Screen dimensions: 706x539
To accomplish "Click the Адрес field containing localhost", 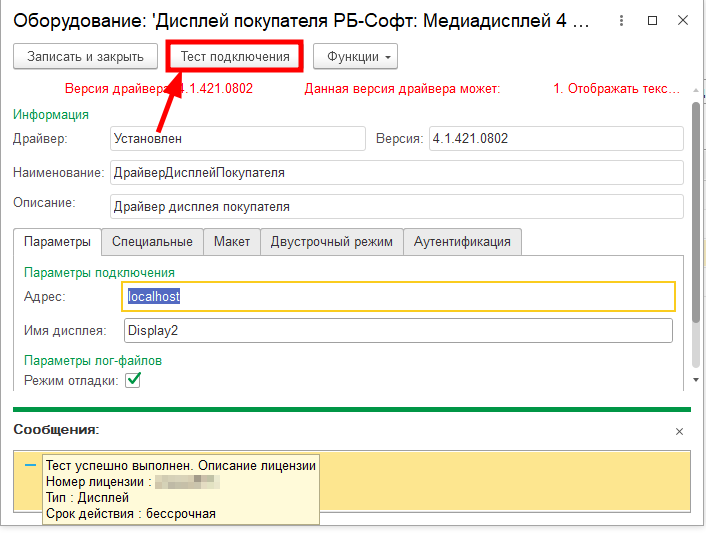I will (398, 297).
